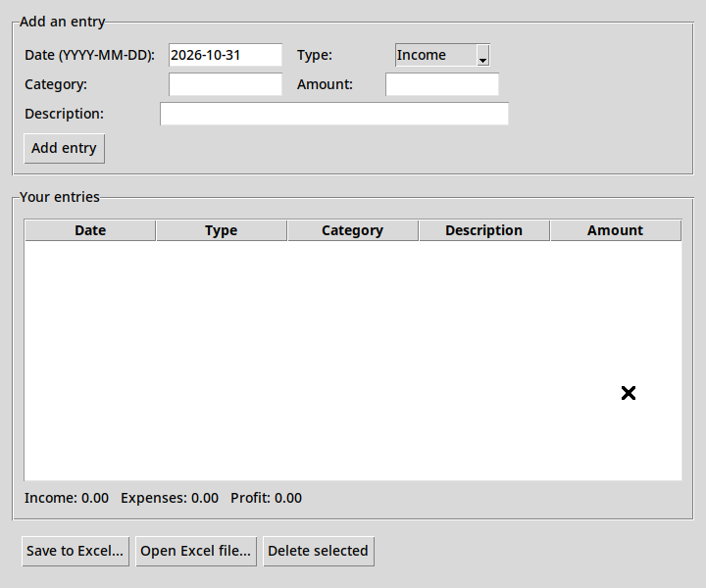Save entries with Save to Excel button
Viewport: 706px width, 588px height.
click(76, 551)
